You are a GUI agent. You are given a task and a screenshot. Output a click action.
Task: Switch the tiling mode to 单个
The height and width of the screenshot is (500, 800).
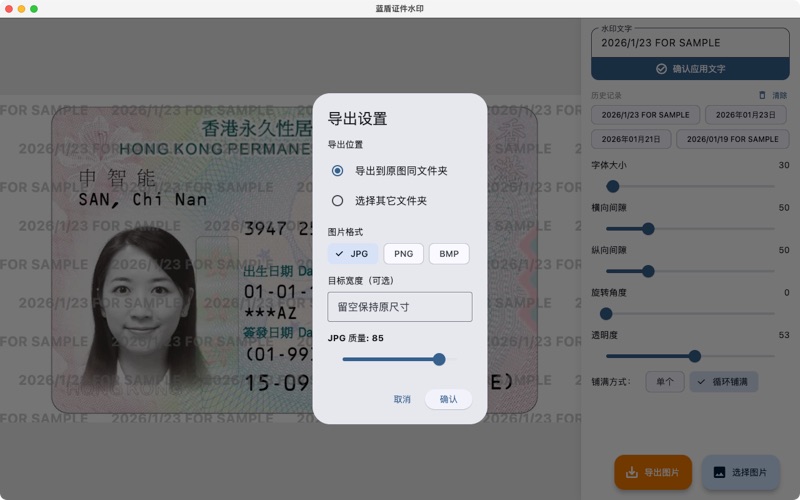tap(665, 382)
